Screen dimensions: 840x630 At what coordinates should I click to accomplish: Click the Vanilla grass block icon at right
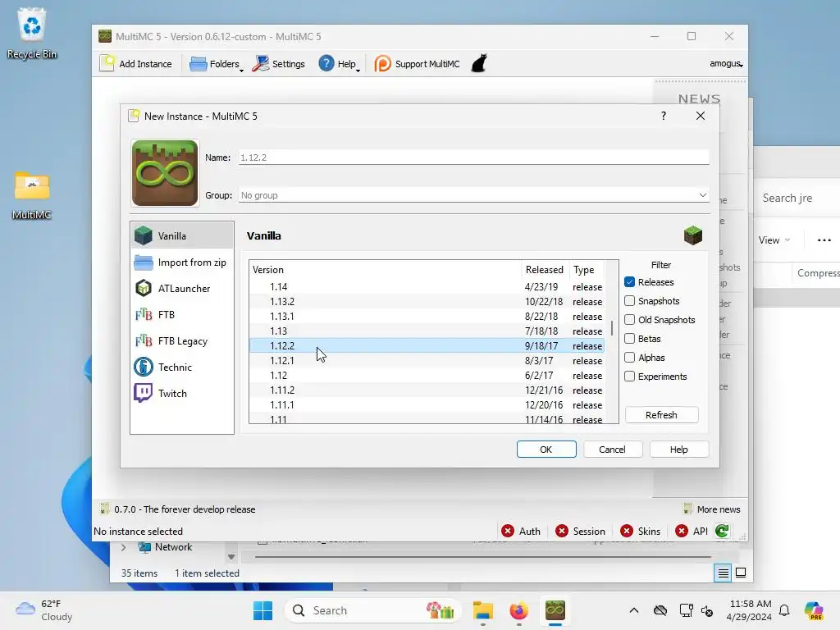(692, 235)
